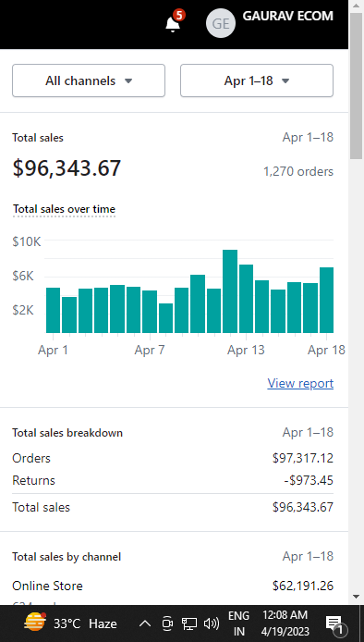Click the Total sales over time label
This screenshot has width=364, height=642.
[65, 209]
